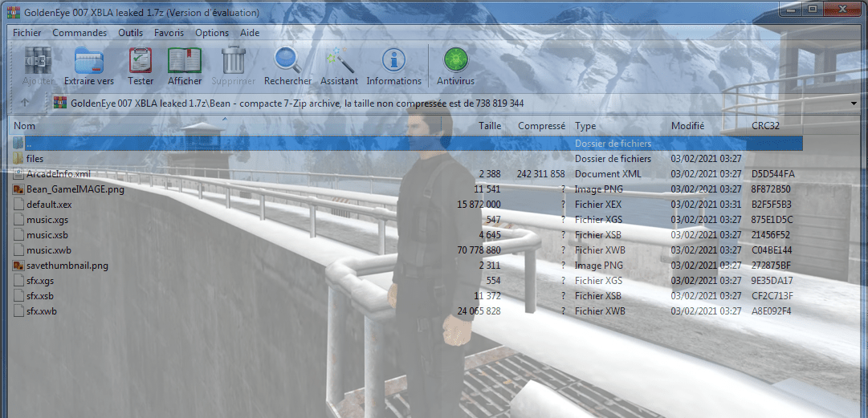Open the Favoris menu
The height and width of the screenshot is (418, 868).
(169, 33)
